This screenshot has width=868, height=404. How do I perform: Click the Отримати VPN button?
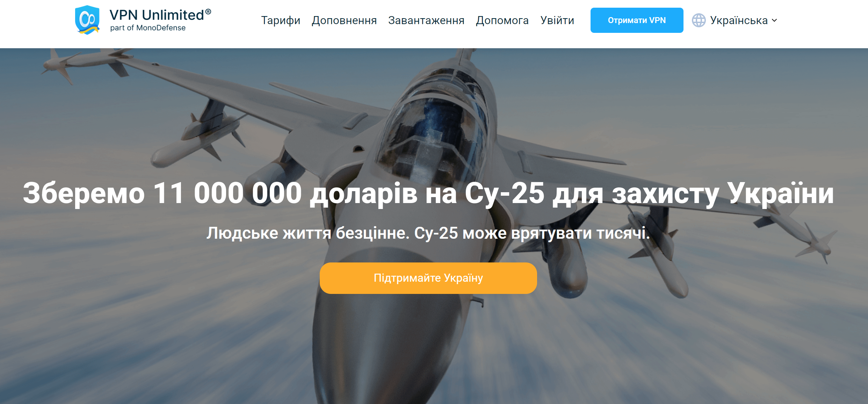click(x=637, y=20)
